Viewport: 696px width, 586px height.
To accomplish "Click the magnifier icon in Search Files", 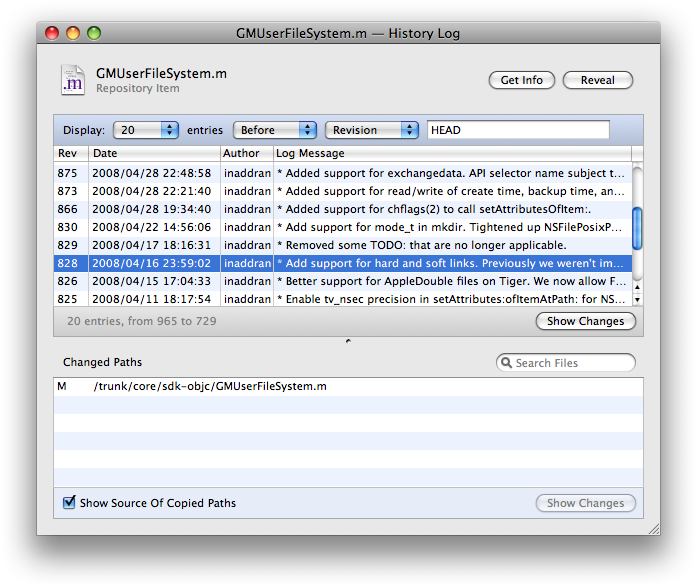I will 506,363.
